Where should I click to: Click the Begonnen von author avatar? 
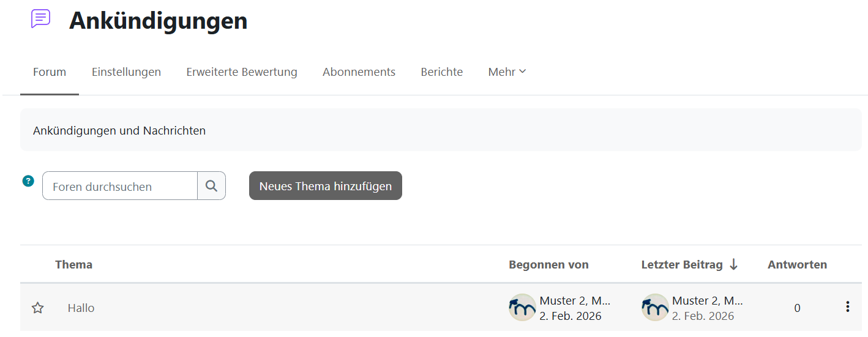(x=522, y=308)
